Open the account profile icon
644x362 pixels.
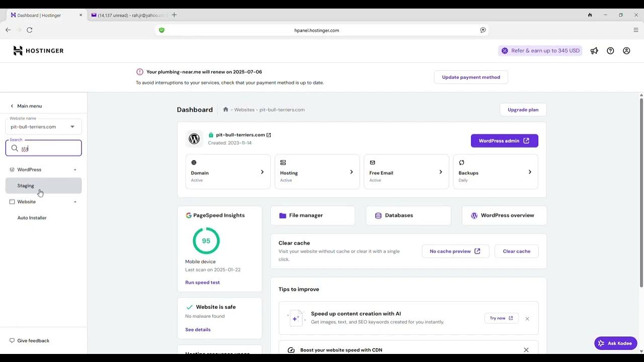pyautogui.click(x=626, y=51)
